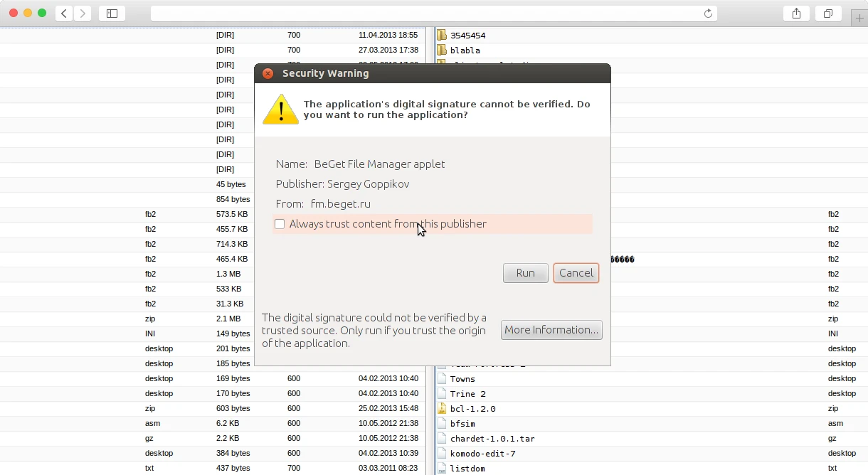Select the Towns file

(462, 378)
